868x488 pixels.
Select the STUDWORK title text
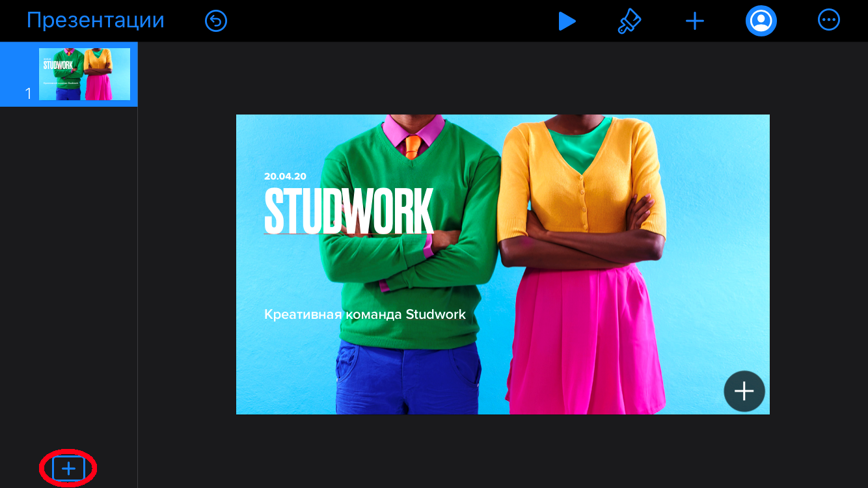coord(349,211)
